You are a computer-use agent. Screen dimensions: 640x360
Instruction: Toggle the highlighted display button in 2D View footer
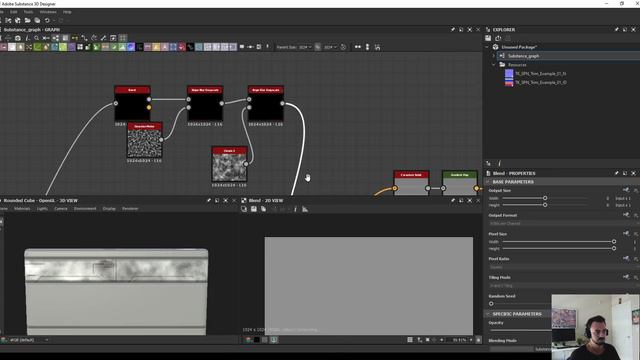coord(274,340)
